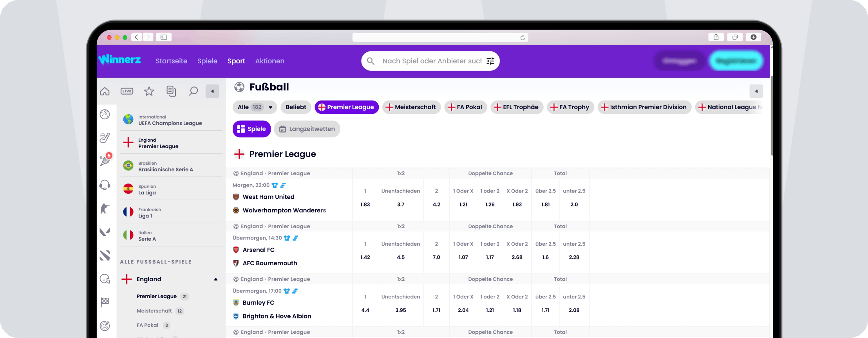Select the EFL Trophäe filter chip
This screenshot has width=868, height=338.
[x=517, y=107]
